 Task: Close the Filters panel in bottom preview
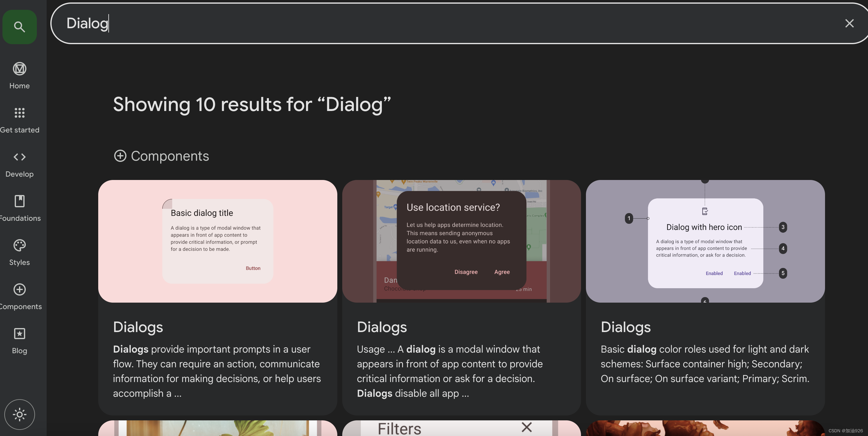tap(526, 427)
